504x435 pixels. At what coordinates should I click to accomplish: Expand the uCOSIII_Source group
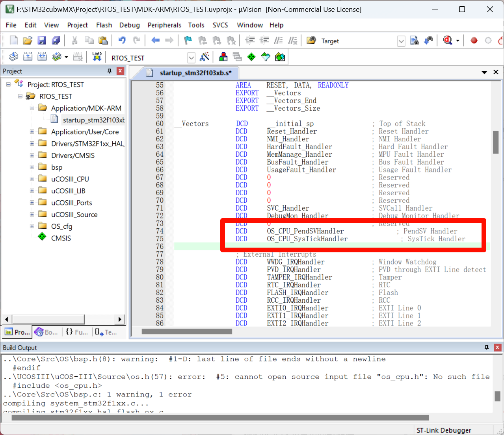click(x=32, y=215)
